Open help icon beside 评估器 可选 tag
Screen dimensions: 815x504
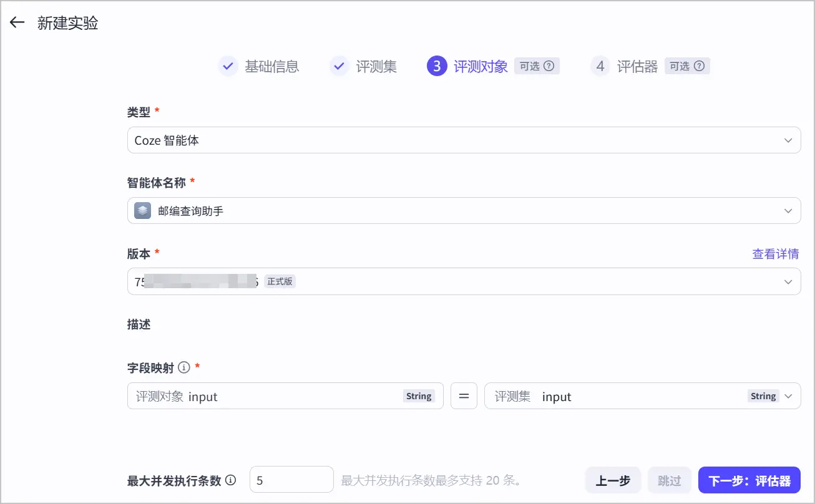click(x=699, y=66)
